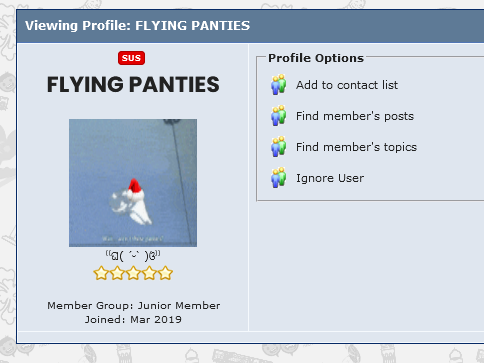Screen dimensions: 484x363
Task: Click the kaomoji emoticon under the avatar
Action: pyautogui.click(x=133, y=256)
